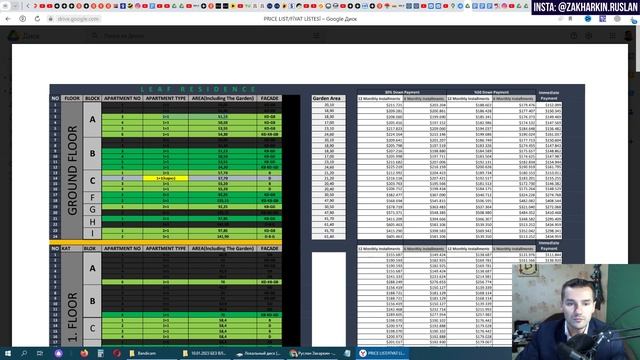Open Task View on the taskbar
Image resolution: width=640 pixels, height=360 pixels.
pyautogui.click(x=40, y=353)
